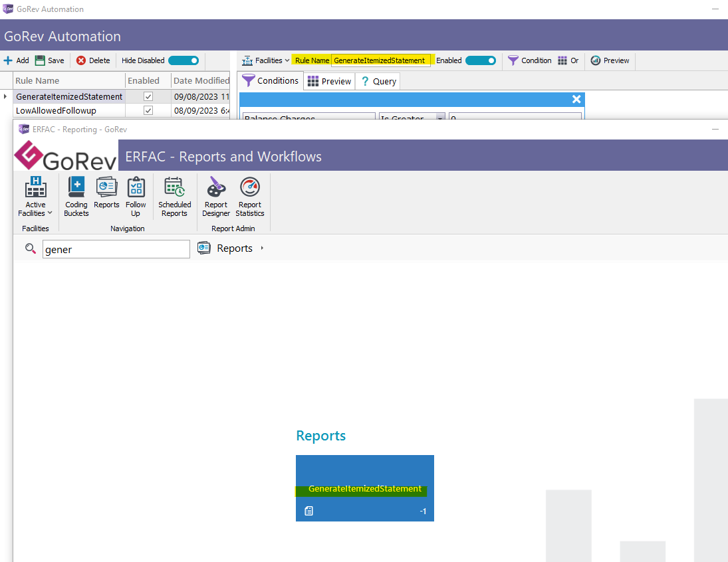
Task: Expand the Reports breadcrumb arrow
Action: (x=262, y=248)
